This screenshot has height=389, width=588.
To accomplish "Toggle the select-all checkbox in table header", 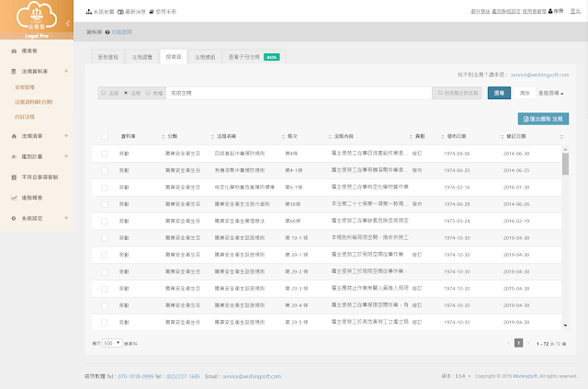I will (104, 136).
